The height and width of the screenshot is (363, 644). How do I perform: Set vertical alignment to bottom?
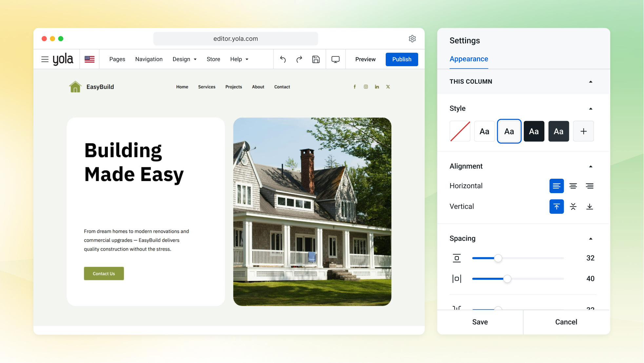coord(589,207)
